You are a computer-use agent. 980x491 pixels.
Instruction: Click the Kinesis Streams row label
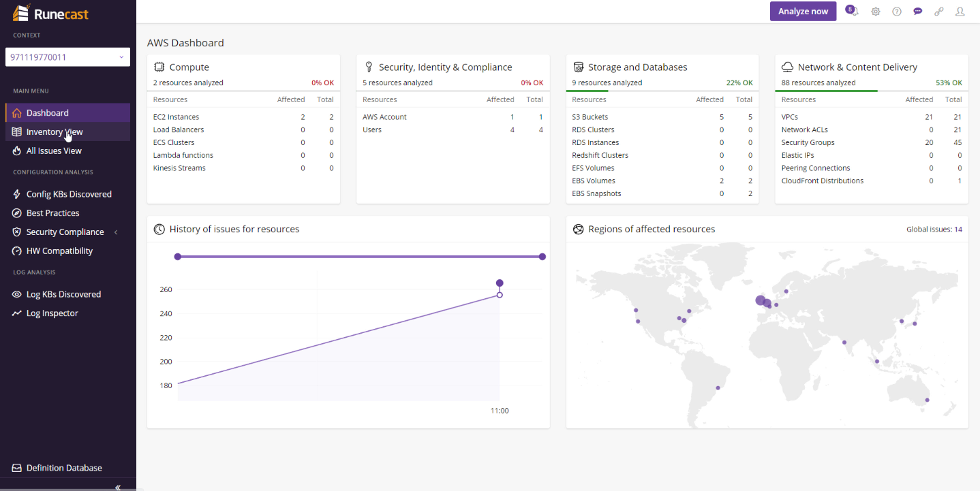coord(179,168)
